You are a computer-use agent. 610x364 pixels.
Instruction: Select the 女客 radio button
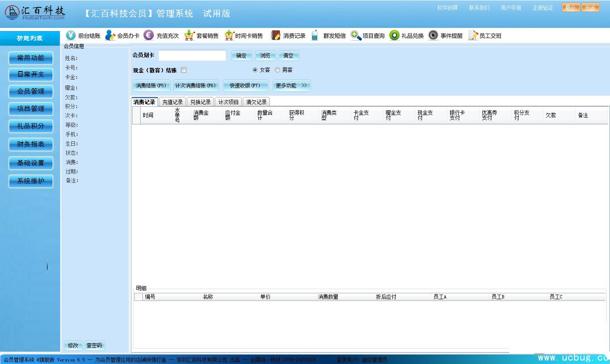tap(255, 70)
